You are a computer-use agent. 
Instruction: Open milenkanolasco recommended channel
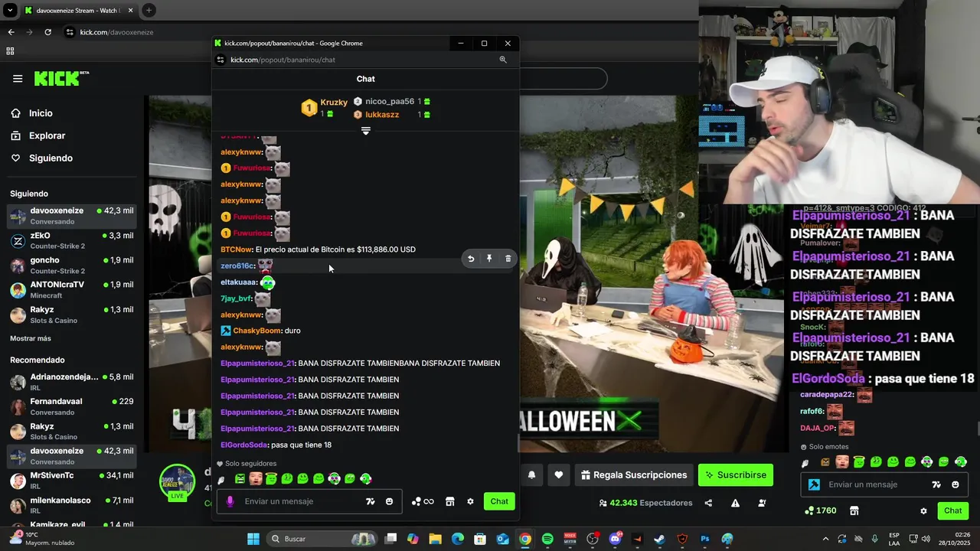[72, 505]
